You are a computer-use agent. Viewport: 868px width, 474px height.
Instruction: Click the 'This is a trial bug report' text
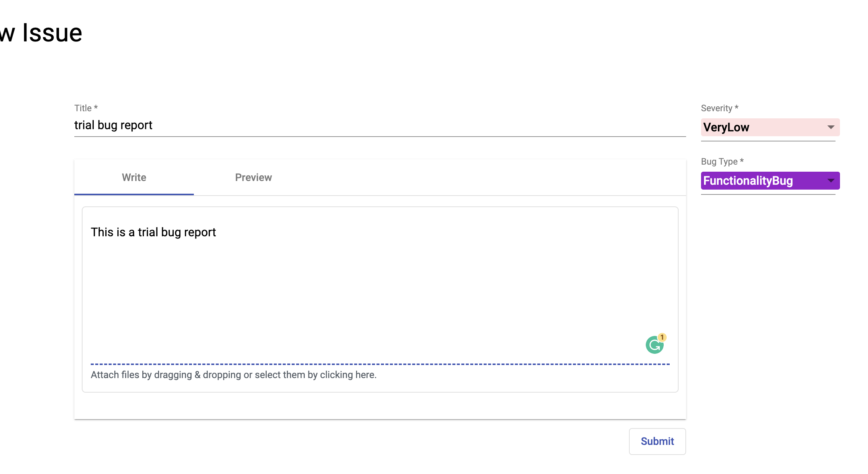click(153, 232)
